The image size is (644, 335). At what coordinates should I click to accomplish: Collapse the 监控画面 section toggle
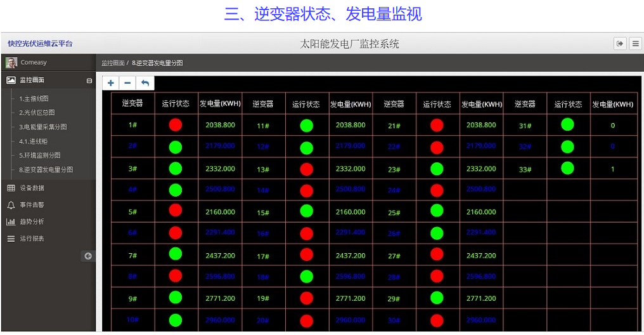pyautogui.click(x=89, y=81)
